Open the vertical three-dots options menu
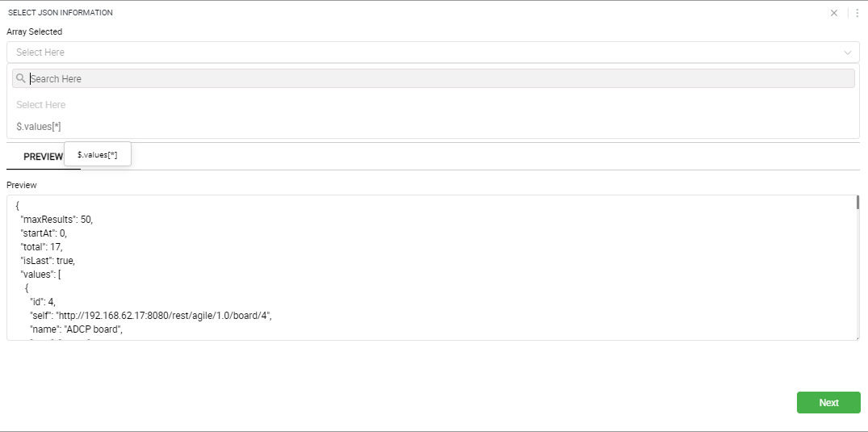 click(x=858, y=13)
